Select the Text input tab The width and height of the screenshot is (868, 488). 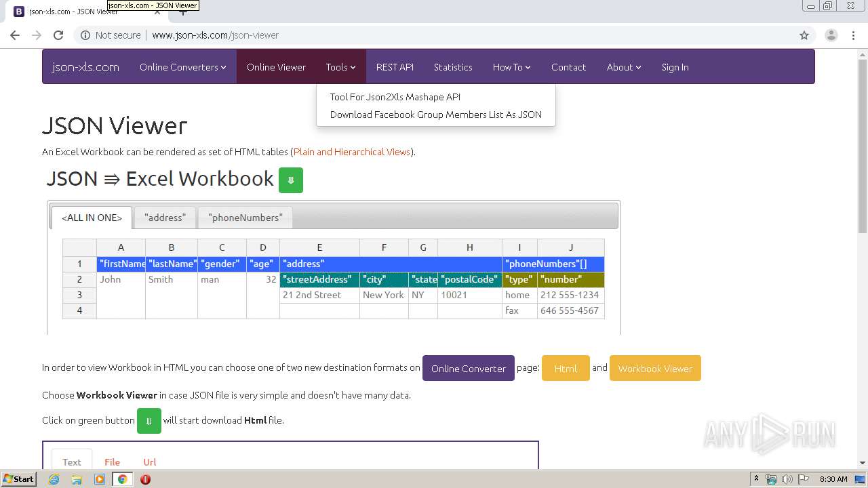72,462
